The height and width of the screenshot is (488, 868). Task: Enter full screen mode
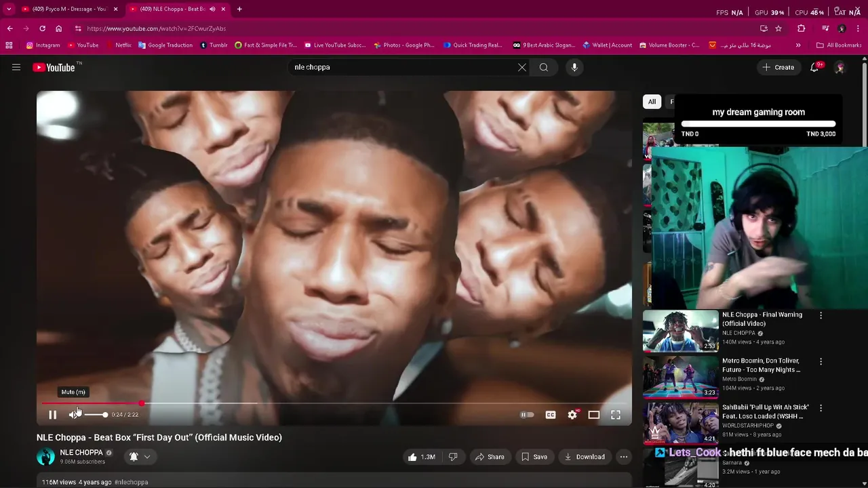(616, 415)
